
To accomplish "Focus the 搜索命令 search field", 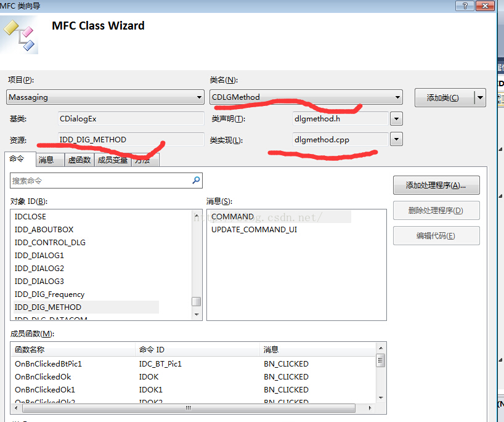I will tap(106, 181).
